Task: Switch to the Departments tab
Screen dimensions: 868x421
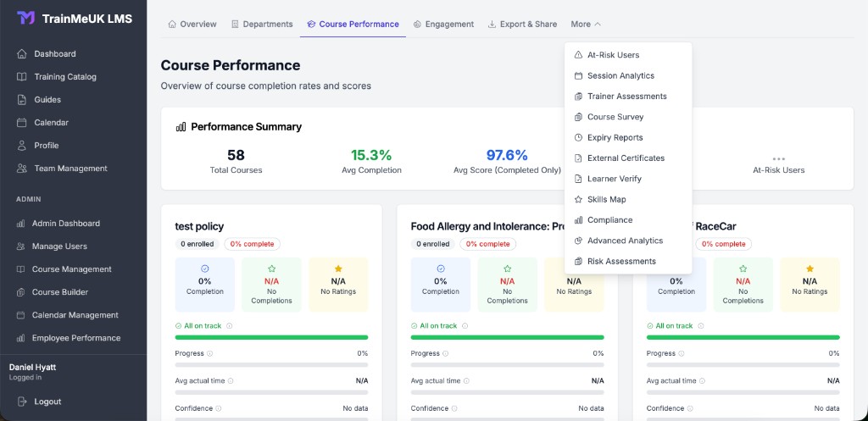Action: coord(262,25)
